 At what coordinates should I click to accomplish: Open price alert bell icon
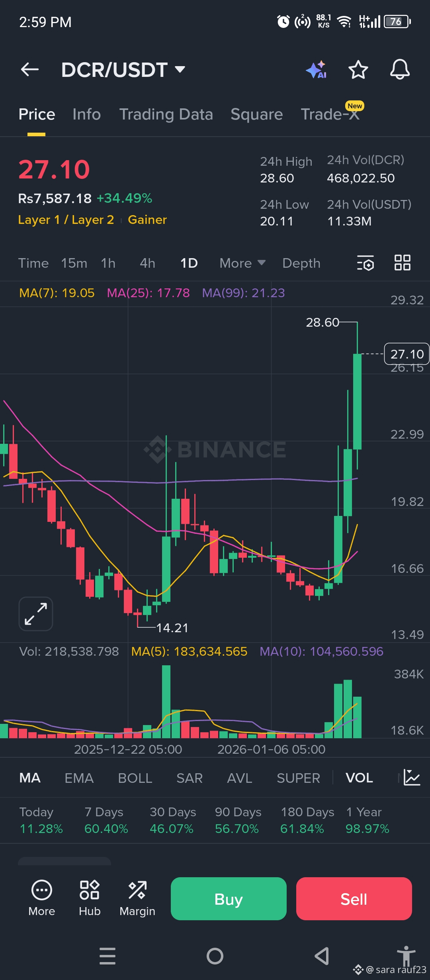coord(400,70)
